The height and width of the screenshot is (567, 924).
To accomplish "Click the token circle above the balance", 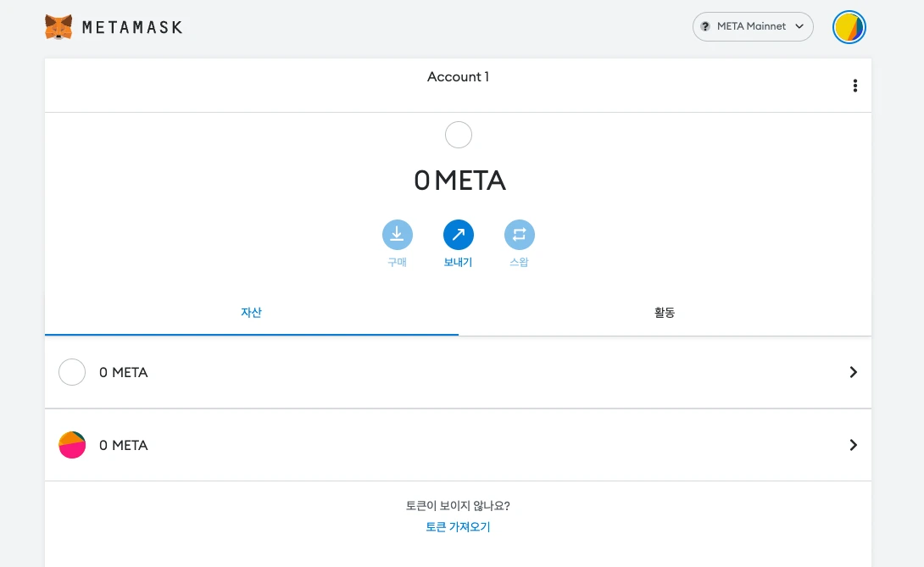I will click(x=458, y=135).
